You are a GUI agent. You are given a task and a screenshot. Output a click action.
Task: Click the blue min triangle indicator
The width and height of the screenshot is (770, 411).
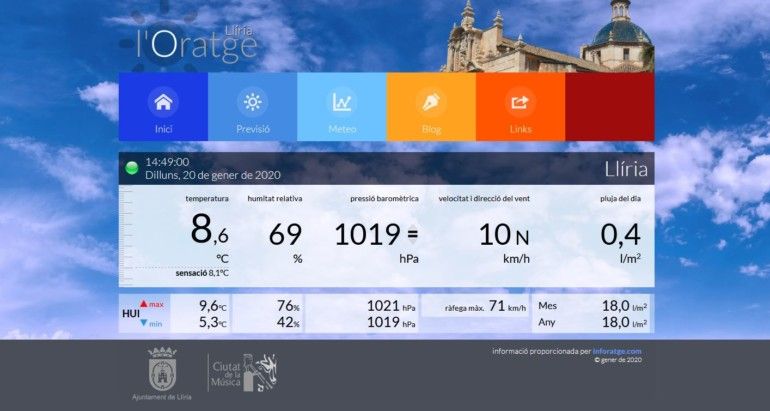point(144,323)
